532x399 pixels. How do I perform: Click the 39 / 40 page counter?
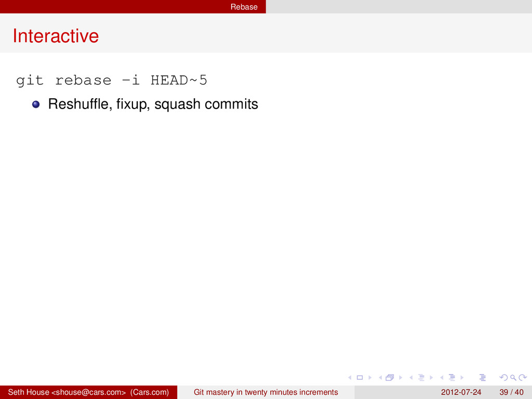click(512, 392)
